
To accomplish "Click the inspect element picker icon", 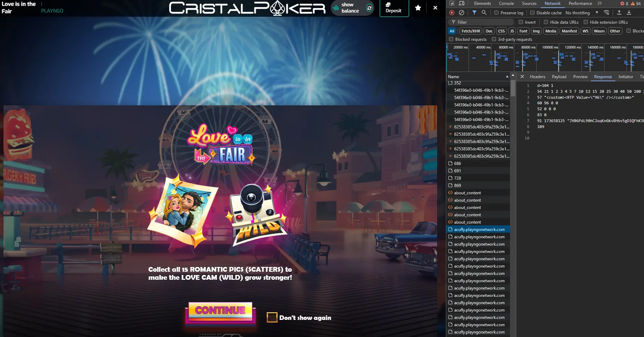I will 452,3.
